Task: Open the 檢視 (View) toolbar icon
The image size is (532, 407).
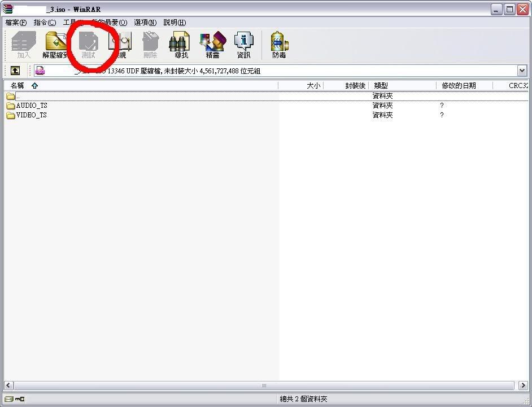Action: (x=119, y=45)
